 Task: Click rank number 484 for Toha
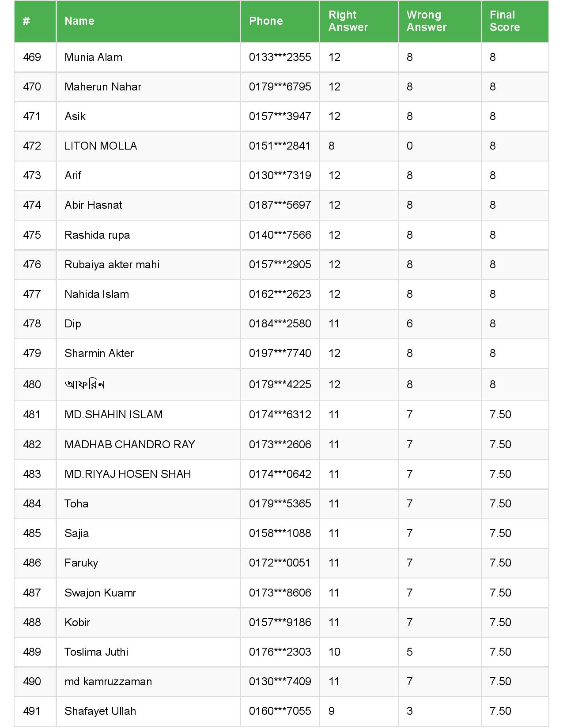tap(32, 504)
